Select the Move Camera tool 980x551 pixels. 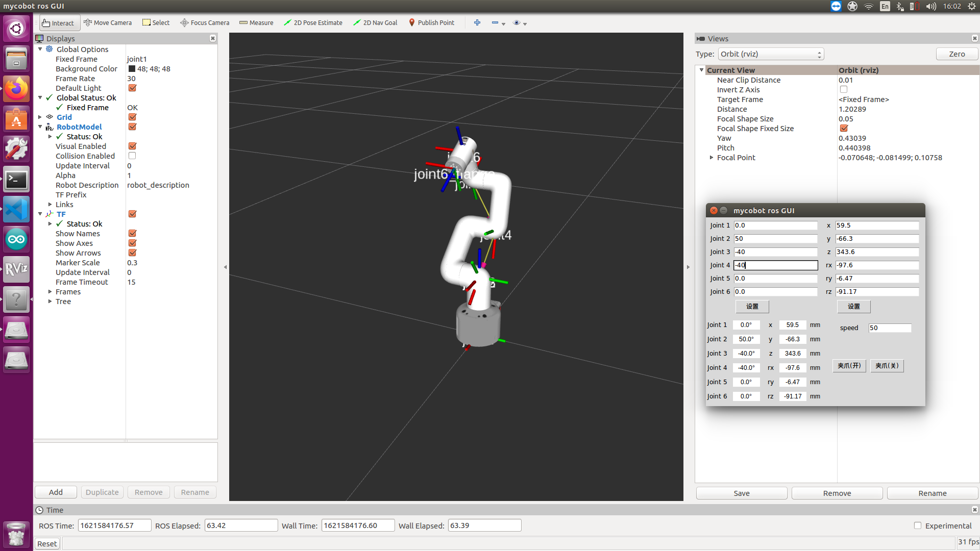(x=108, y=22)
